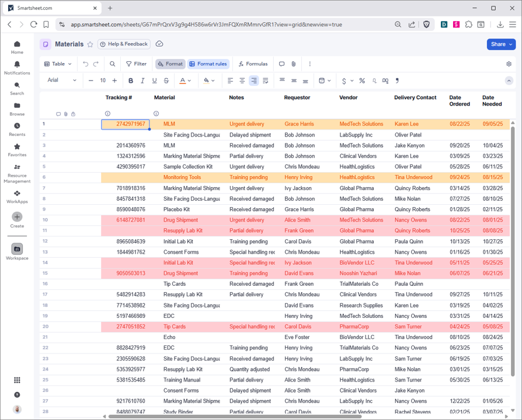
Task: Click the search magnifier in toolbar
Action: point(113,64)
